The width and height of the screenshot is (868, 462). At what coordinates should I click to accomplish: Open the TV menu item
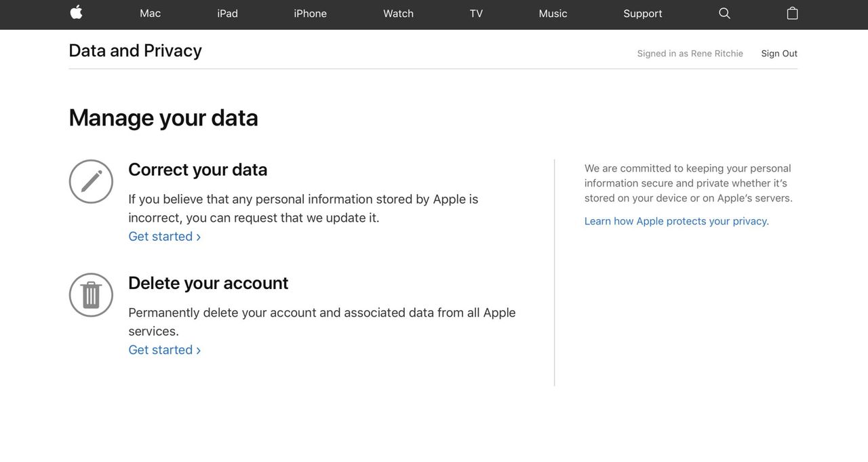pyautogui.click(x=476, y=14)
